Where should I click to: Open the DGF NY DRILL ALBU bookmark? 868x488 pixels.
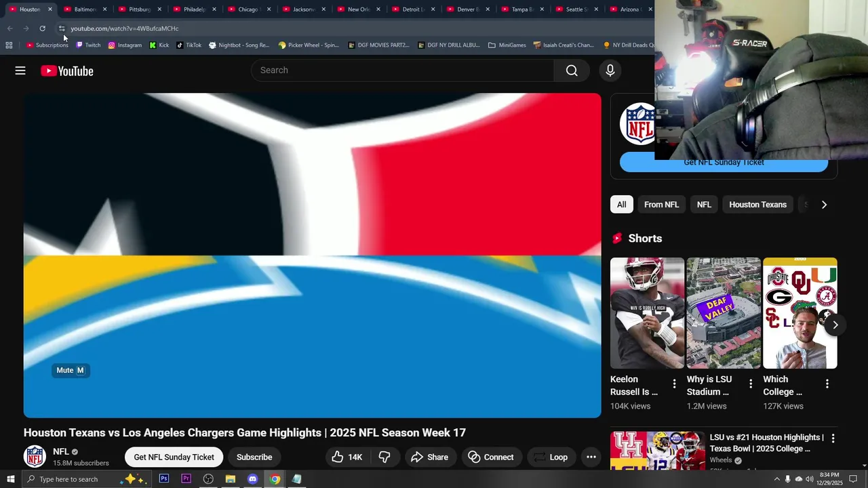448,45
